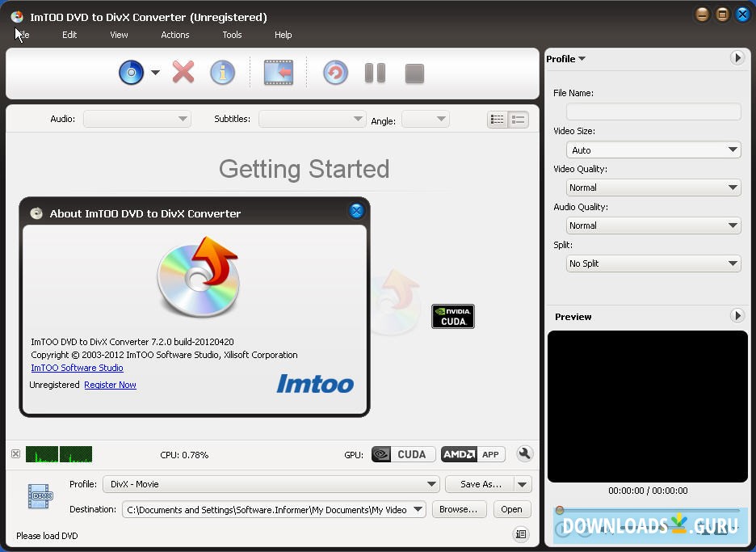Hide the CPU usage graph
The height and width of the screenshot is (552, 756).
tap(15, 453)
